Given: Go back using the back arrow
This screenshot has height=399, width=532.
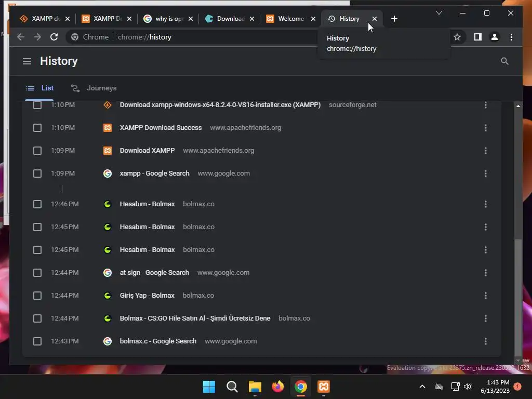Looking at the screenshot, I should point(21,37).
